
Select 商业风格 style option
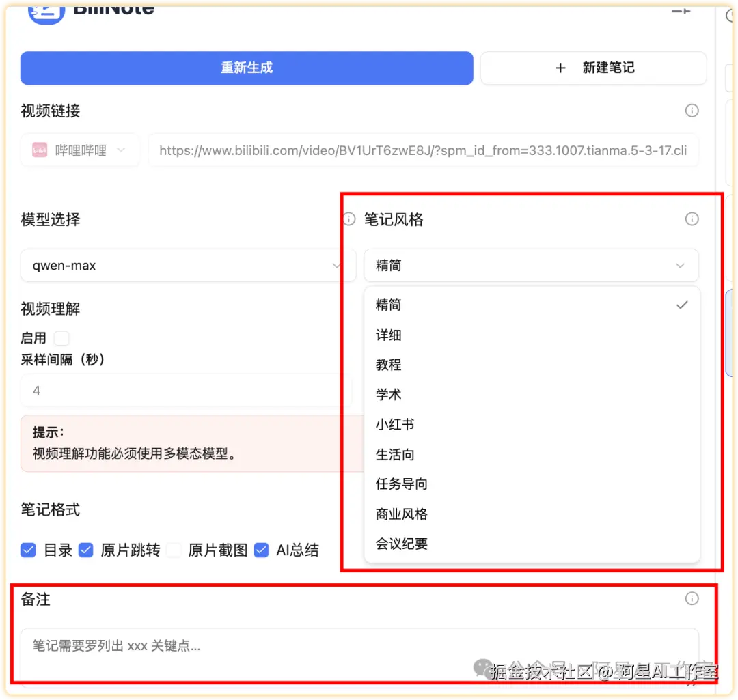(x=531, y=514)
